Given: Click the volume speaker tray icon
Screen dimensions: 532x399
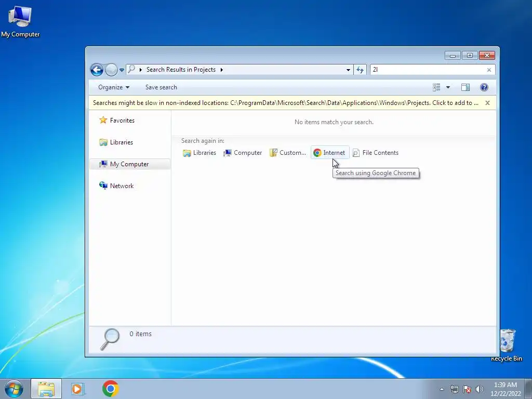Looking at the screenshot, I should point(480,389).
